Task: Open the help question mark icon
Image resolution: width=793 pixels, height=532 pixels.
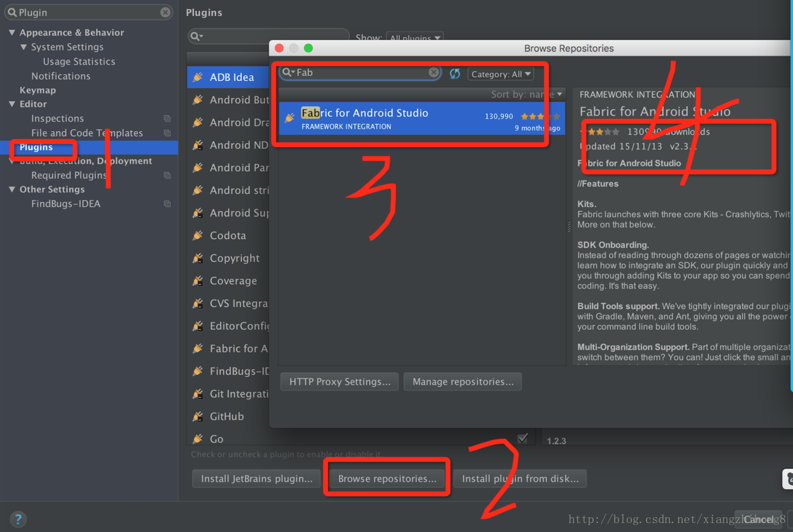Action: pos(18,519)
